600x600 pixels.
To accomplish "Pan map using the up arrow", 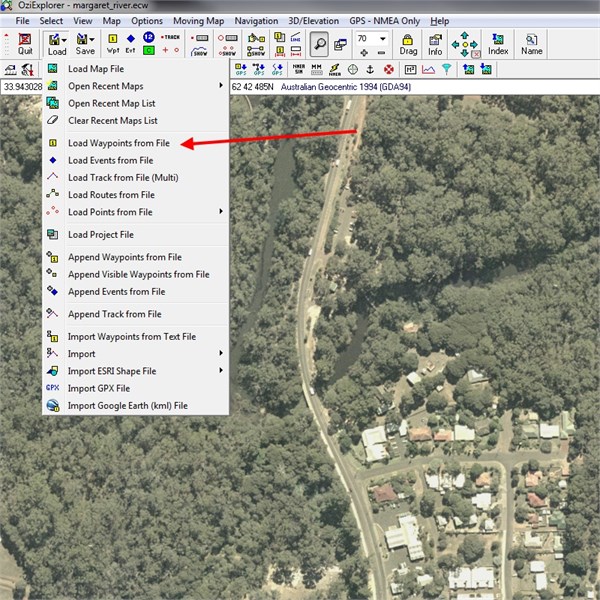I will tap(465, 35).
